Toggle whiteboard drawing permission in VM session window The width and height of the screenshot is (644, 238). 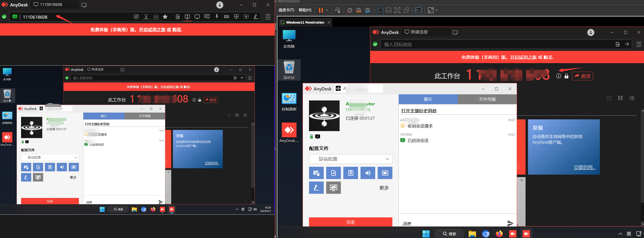click(x=316, y=188)
